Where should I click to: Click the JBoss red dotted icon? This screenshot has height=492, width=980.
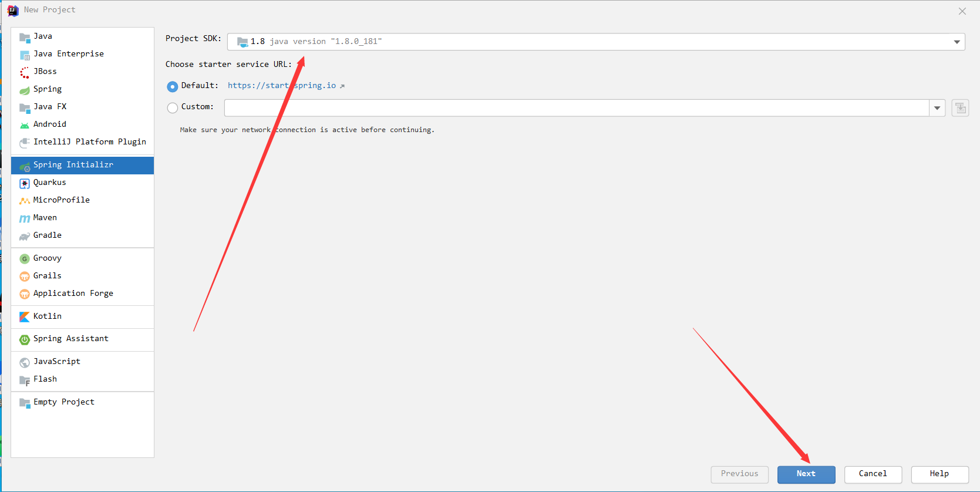[x=24, y=72]
